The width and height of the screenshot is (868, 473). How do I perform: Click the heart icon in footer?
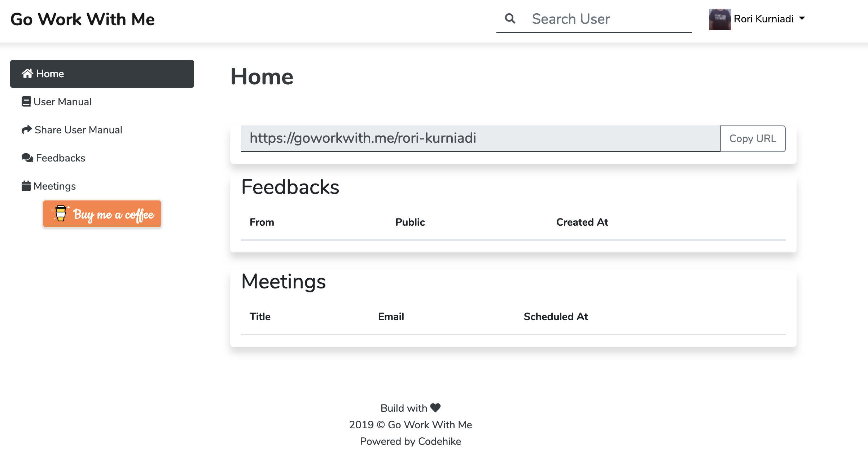435,408
